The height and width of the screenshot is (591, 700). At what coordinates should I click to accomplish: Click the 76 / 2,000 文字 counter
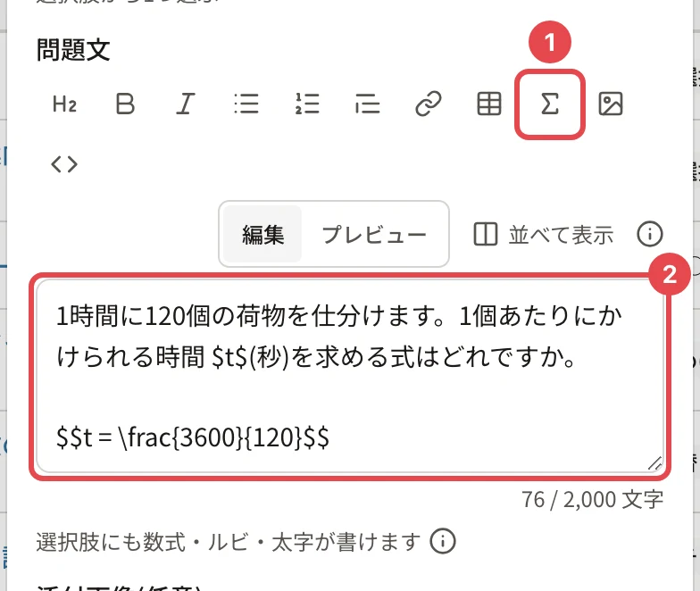[593, 499]
